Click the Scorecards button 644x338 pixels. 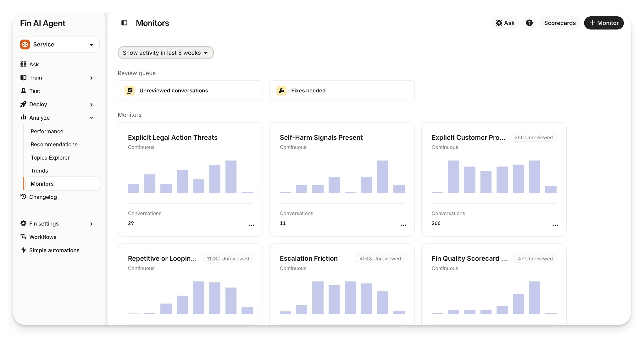[x=560, y=23]
